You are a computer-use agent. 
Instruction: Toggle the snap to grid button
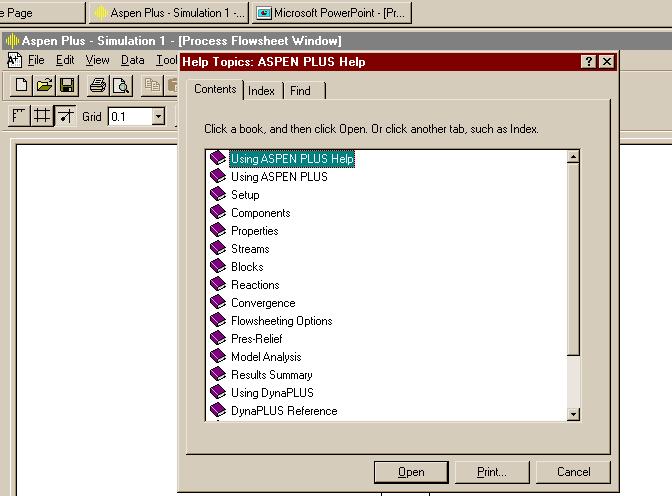click(x=65, y=116)
